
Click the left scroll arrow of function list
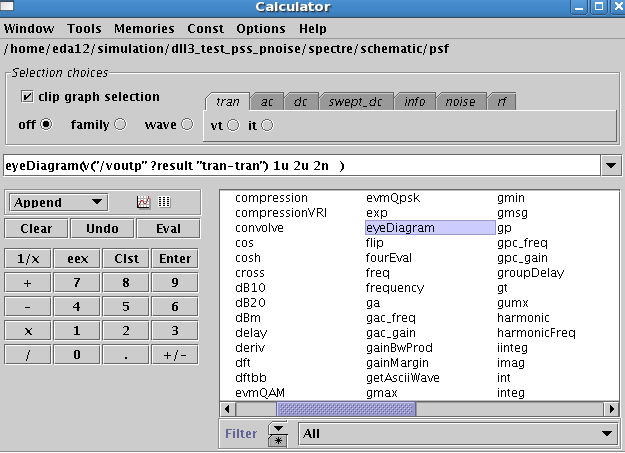click(227, 409)
